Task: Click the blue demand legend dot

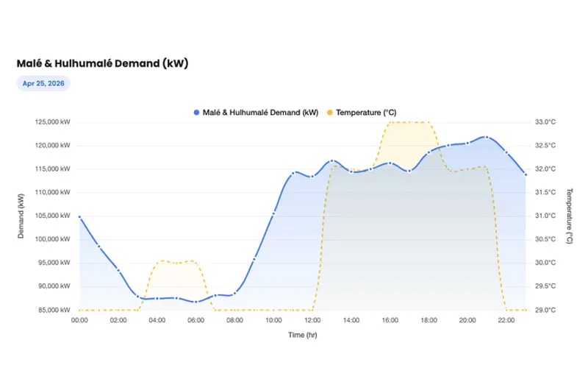Action: coord(196,113)
